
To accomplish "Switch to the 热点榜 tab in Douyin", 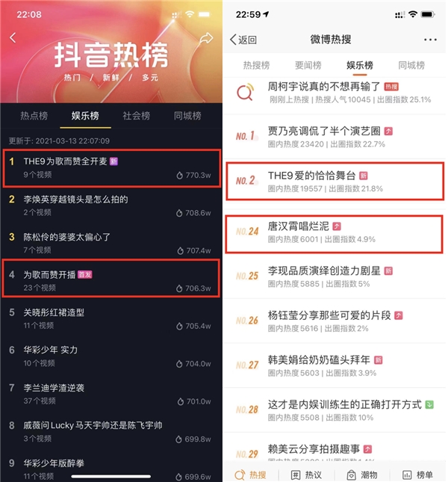I will click(34, 116).
